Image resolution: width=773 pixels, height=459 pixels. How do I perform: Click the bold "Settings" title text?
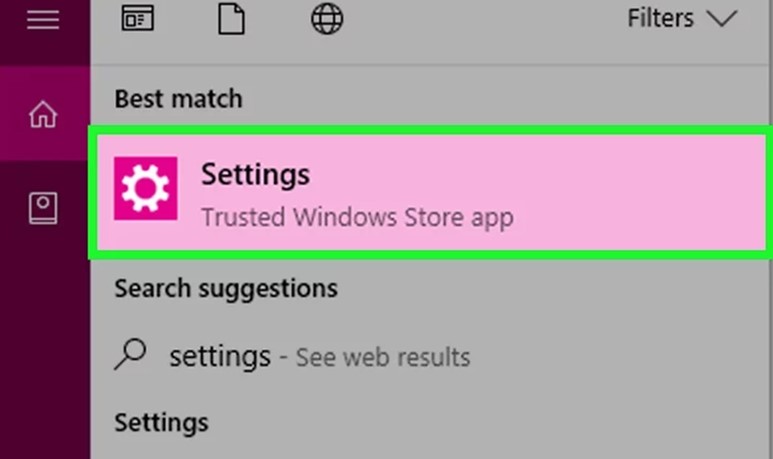click(x=255, y=175)
